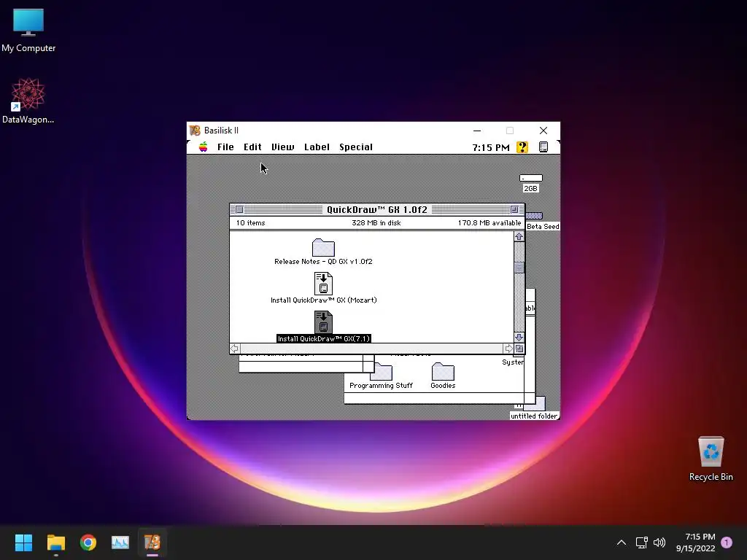Screen dimensions: 747x560
Task: Open the Windows Start menu
Action: point(23,542)
